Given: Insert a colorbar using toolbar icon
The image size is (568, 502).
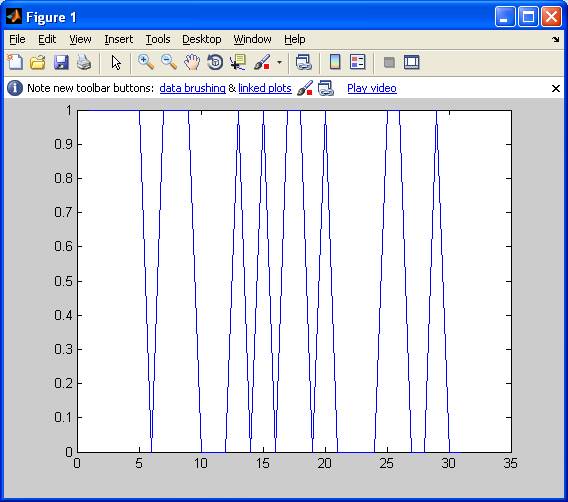Looking at the screenshot, I should point(335,62).
